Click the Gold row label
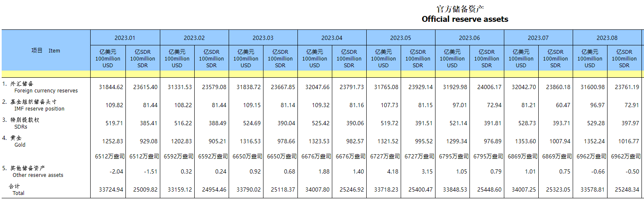The height and width of the screenshot is (200, 644). point(20,145)
